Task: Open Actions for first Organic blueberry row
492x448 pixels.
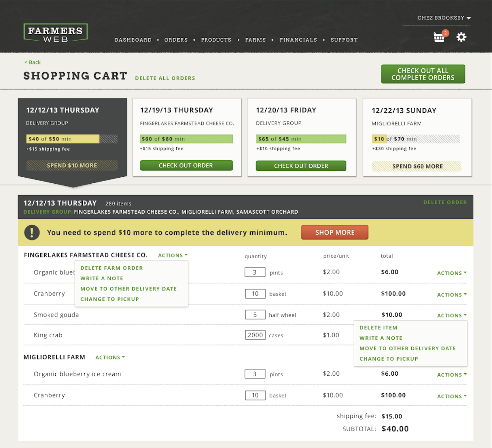Action: coord(452,273)
